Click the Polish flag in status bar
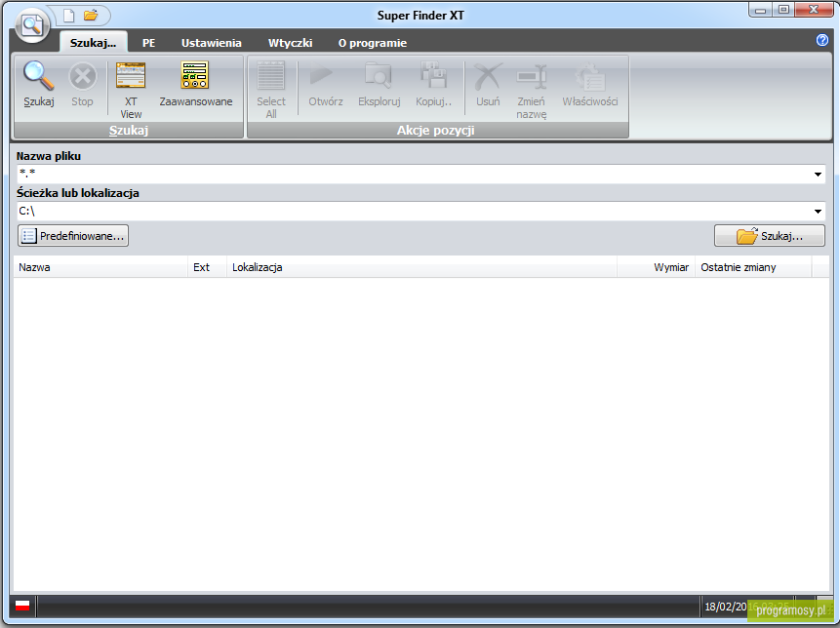 tap(22, 606)
